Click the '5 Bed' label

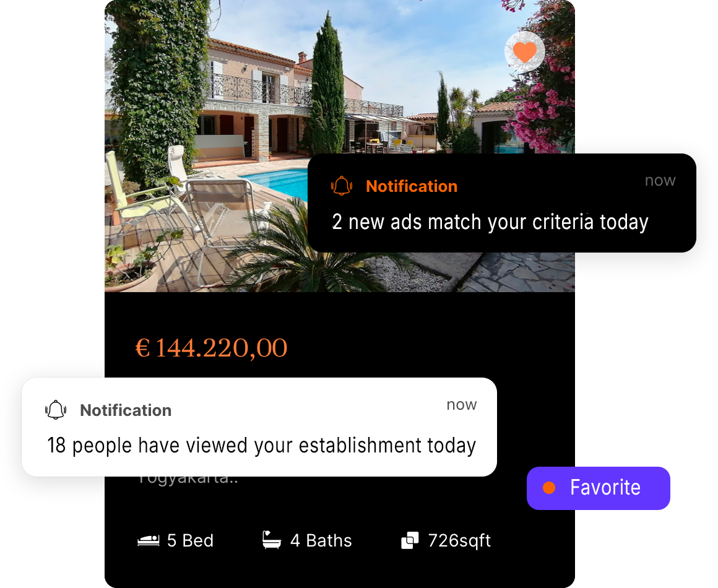(191, 540)
